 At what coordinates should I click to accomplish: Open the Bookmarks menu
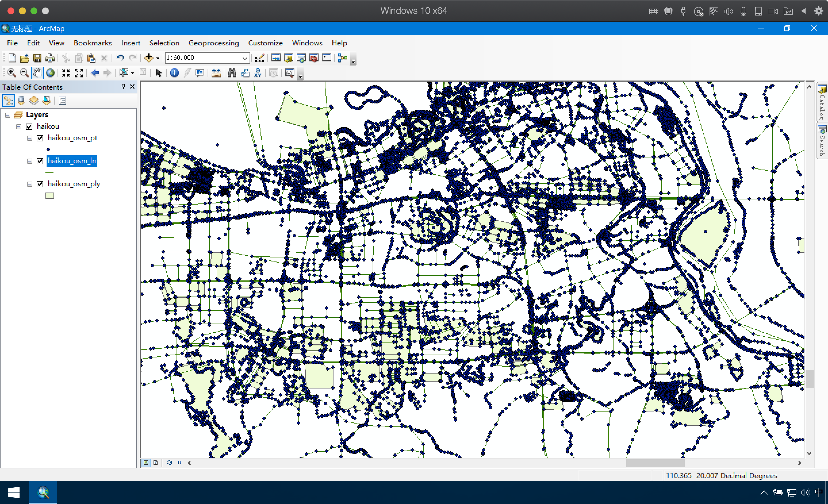(x=92, y=43)
